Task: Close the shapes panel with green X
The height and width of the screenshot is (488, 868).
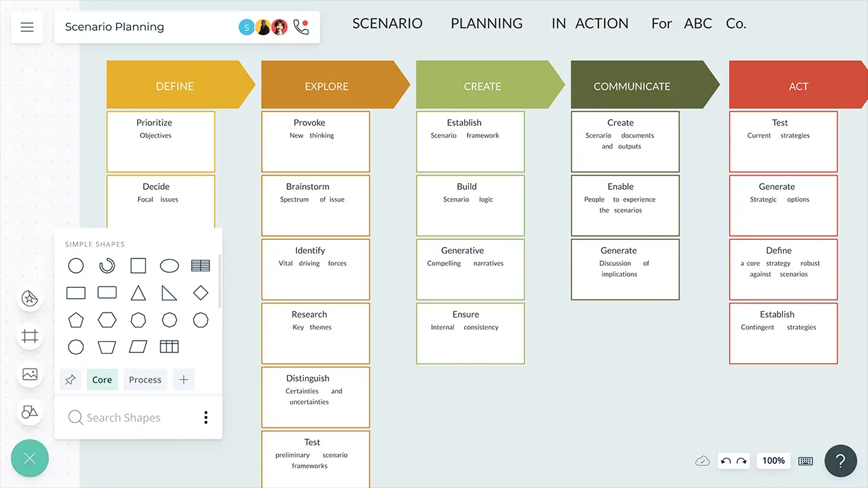Action: pos(29,458)
